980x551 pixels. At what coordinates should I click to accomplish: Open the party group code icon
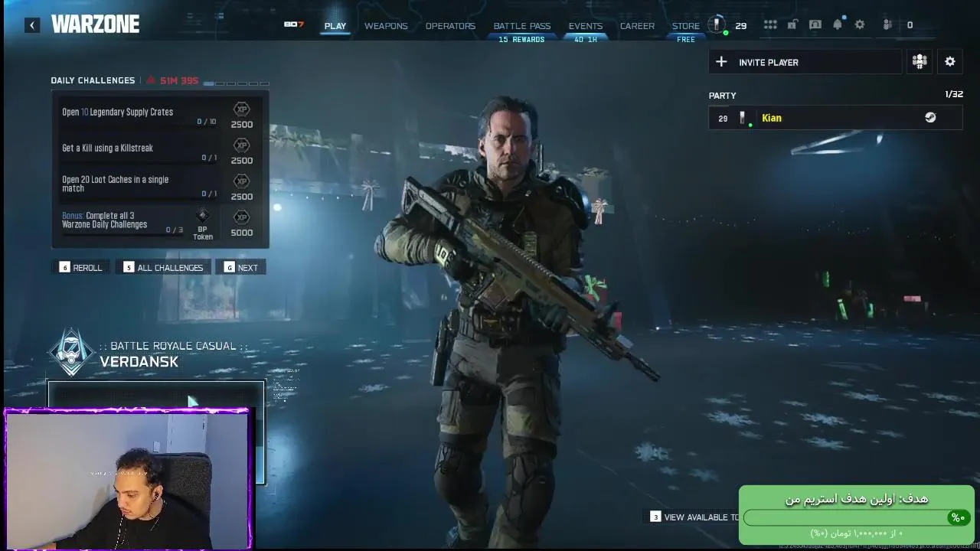tap(920, 62)
